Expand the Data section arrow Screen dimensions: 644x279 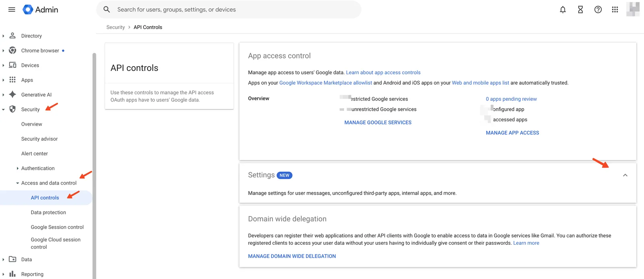click(x=3, y=259)
